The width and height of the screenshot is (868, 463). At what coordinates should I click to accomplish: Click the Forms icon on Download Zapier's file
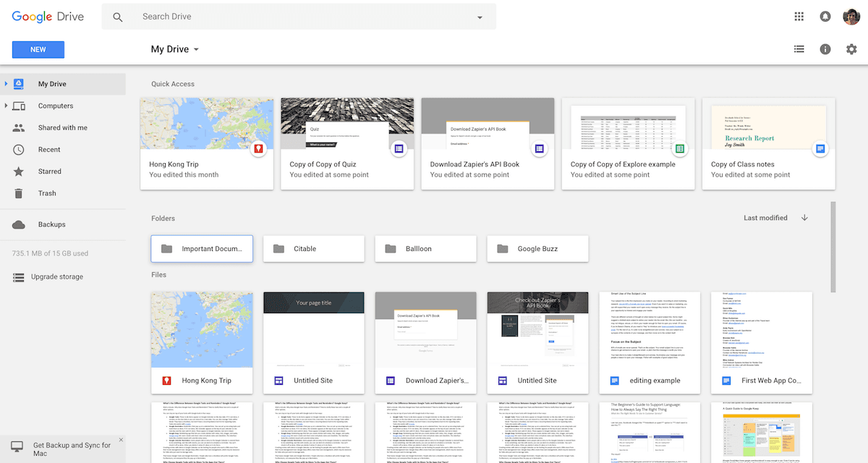click(x=391, y=381)
